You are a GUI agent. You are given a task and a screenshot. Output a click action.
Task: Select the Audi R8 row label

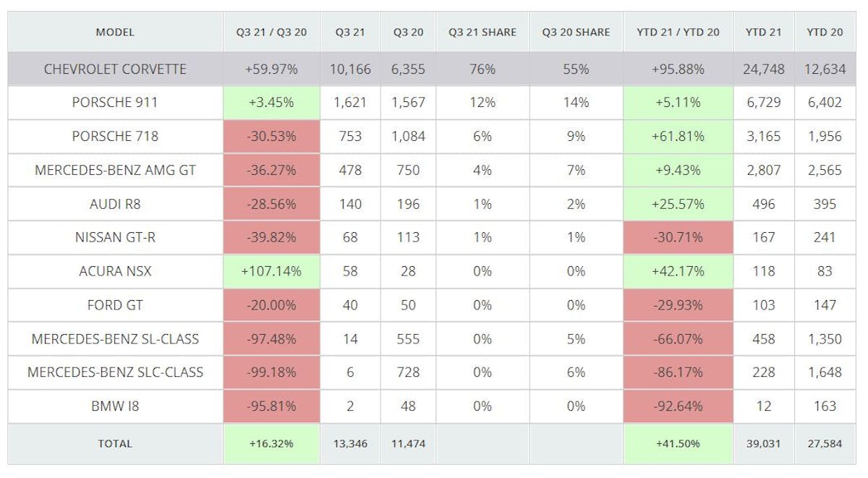pos(115,204)
